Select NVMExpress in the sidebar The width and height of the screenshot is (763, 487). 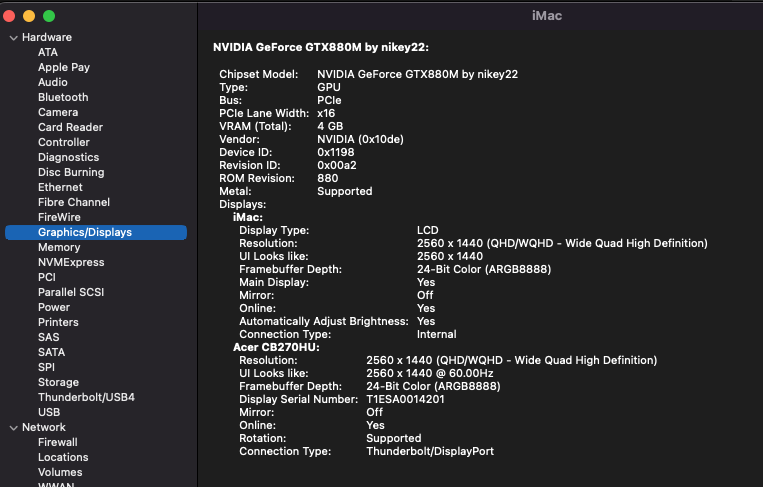(x=71, y=262)
